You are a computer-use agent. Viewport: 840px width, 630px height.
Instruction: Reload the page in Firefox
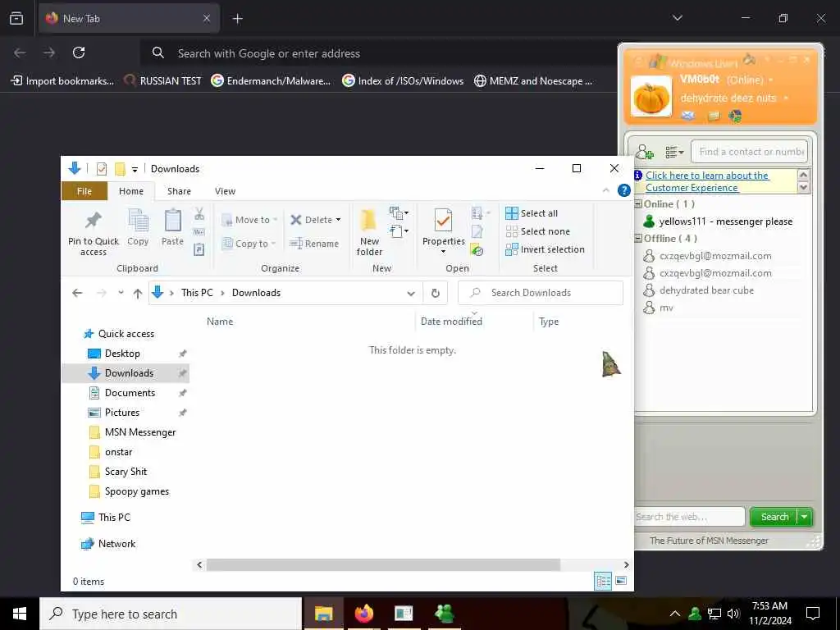pos(79,52)
